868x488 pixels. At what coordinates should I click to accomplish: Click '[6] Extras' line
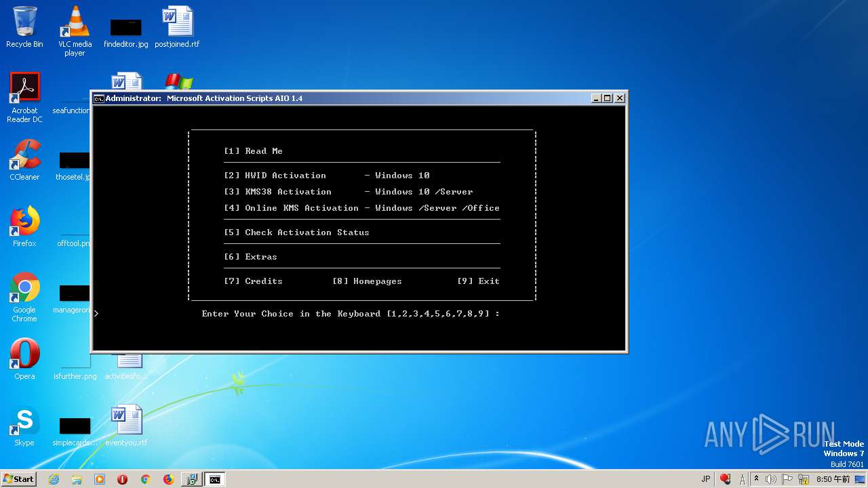250,257
